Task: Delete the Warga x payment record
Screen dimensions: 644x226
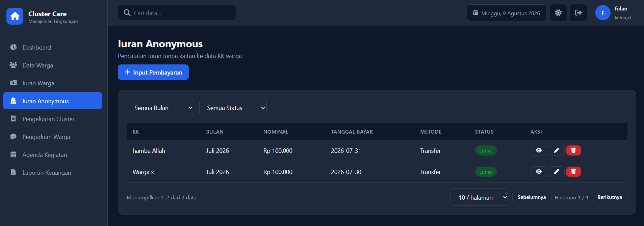Action: (x=573, y=172)
